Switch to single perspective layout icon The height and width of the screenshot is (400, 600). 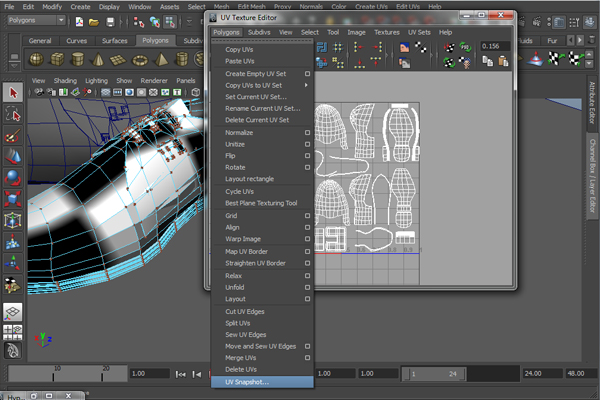click(x=13, y=312)
